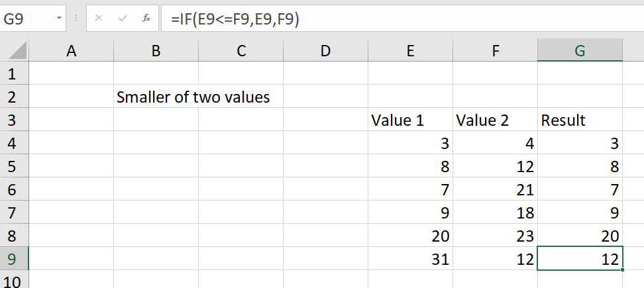Screen dimensions: 644x288
Task: Click cell F6 containing 21
Action: click(x=496, y=189)
